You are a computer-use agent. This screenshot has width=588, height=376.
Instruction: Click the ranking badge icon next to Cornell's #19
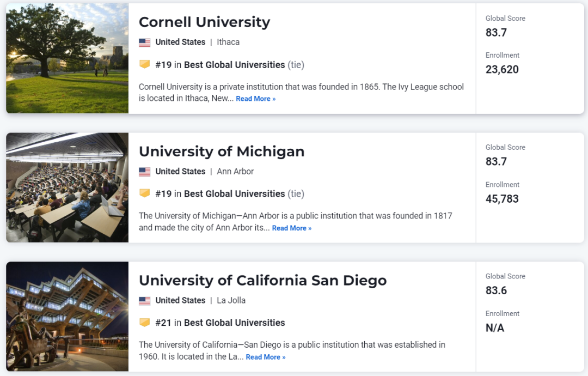point(145,64)
